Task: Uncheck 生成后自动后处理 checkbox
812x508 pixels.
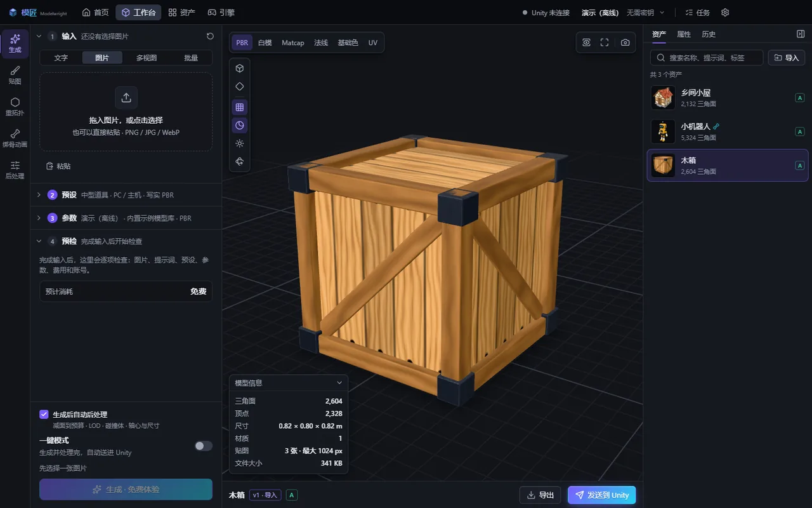Action: [x=44, y=414]
